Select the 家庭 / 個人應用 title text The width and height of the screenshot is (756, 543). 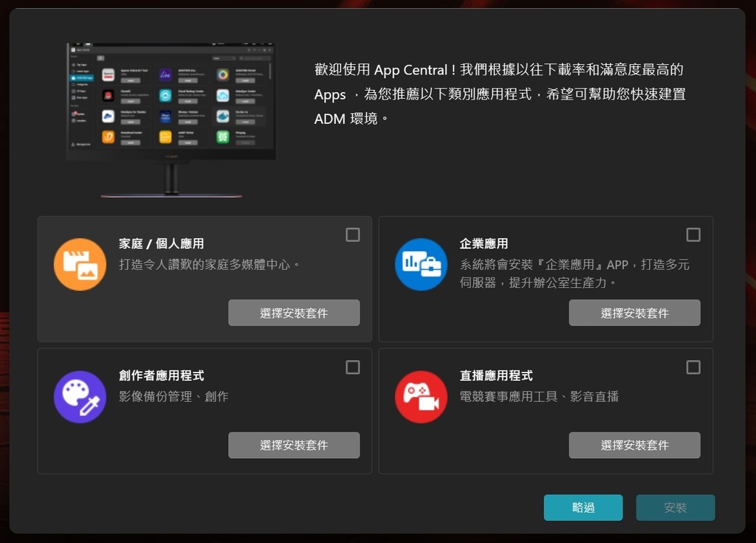point(162,243)
